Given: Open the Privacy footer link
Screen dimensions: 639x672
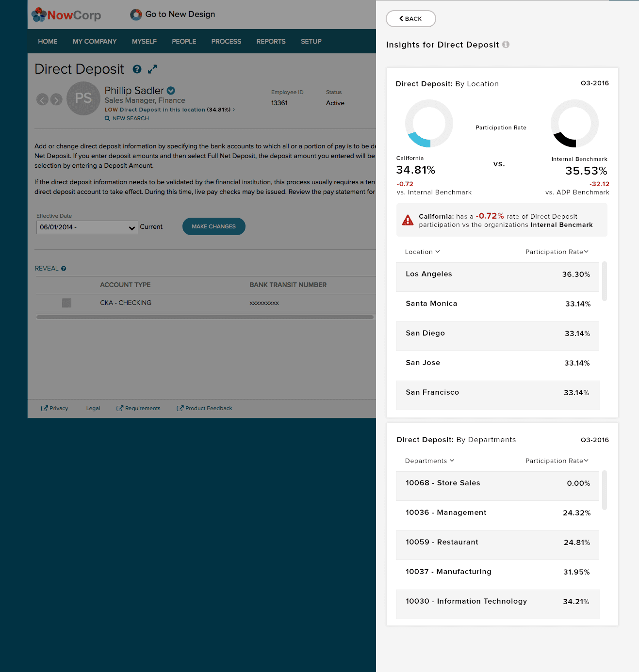Looking at the screenshot, I should click(x=59, y=408).
